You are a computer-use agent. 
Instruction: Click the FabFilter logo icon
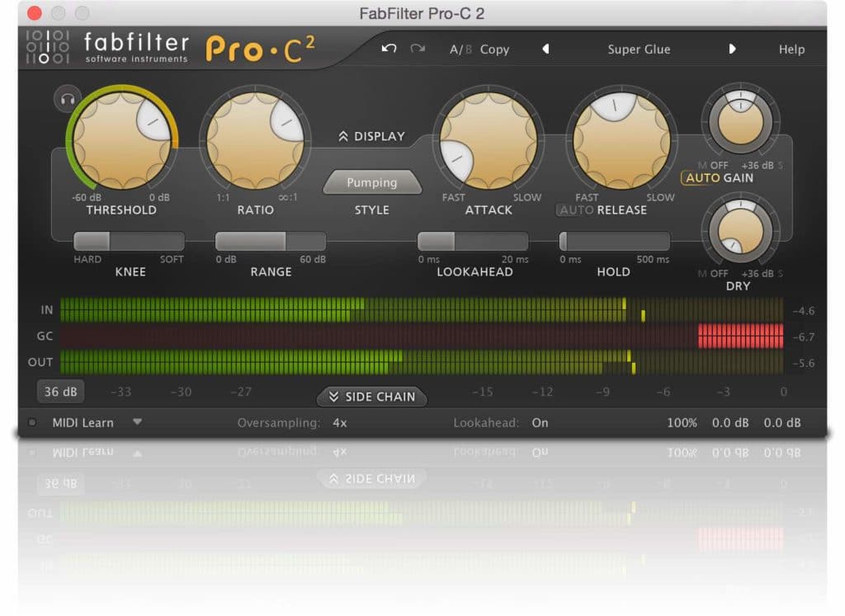47,47
